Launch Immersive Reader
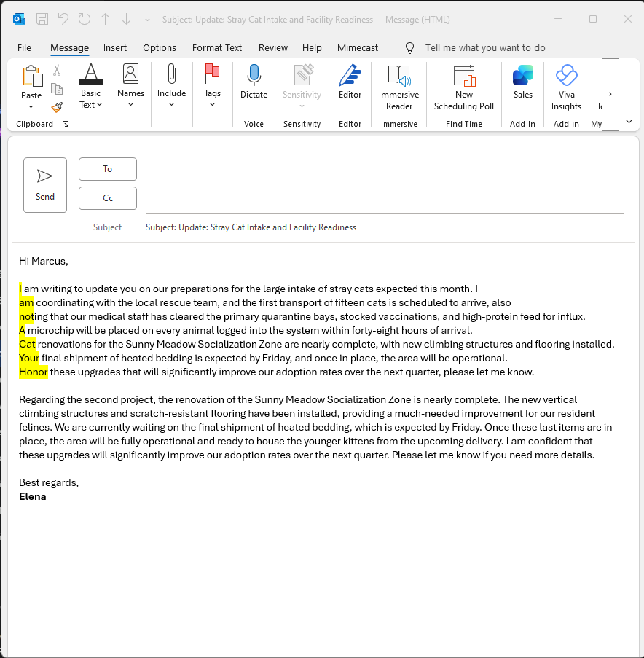This screenshot has height=658, width=644. pos(398,85)
